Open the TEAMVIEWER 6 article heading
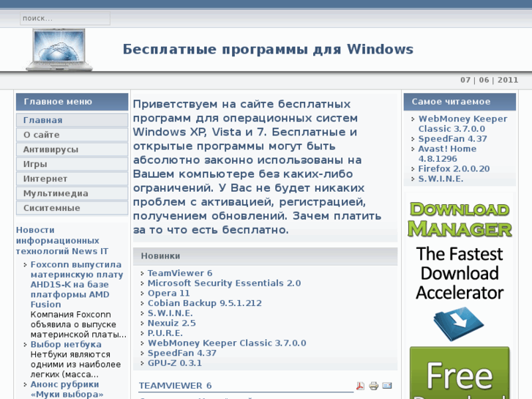 175,386
